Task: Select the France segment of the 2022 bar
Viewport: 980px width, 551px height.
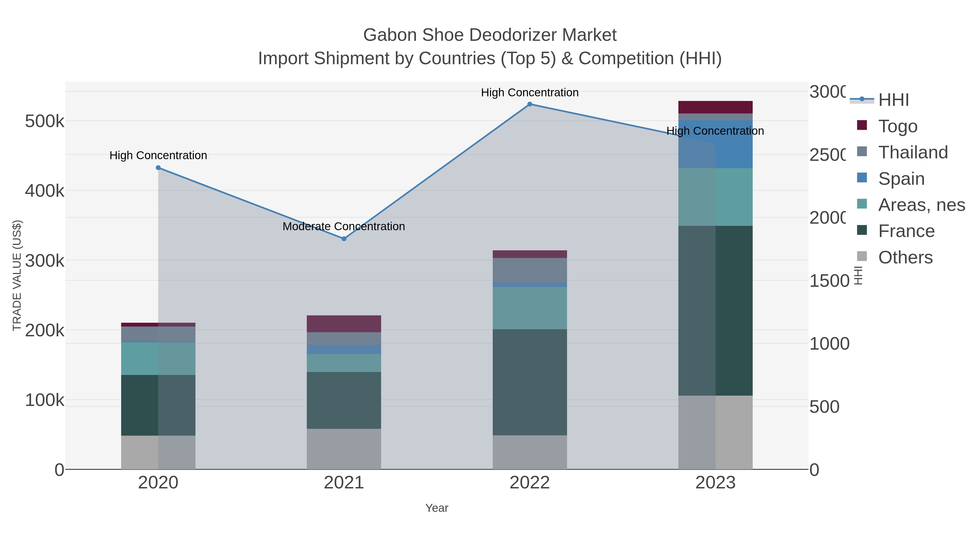Action: click(x=529, y=382)
